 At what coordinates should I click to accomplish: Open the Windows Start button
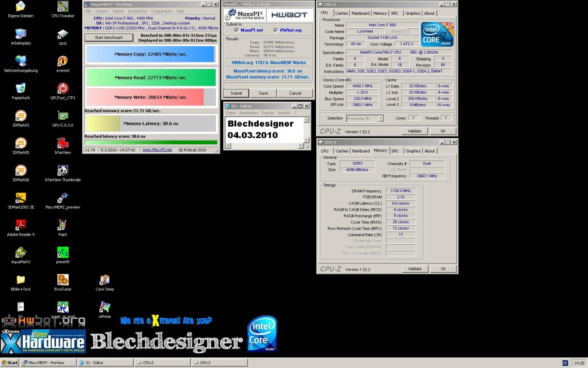[10, 362]
